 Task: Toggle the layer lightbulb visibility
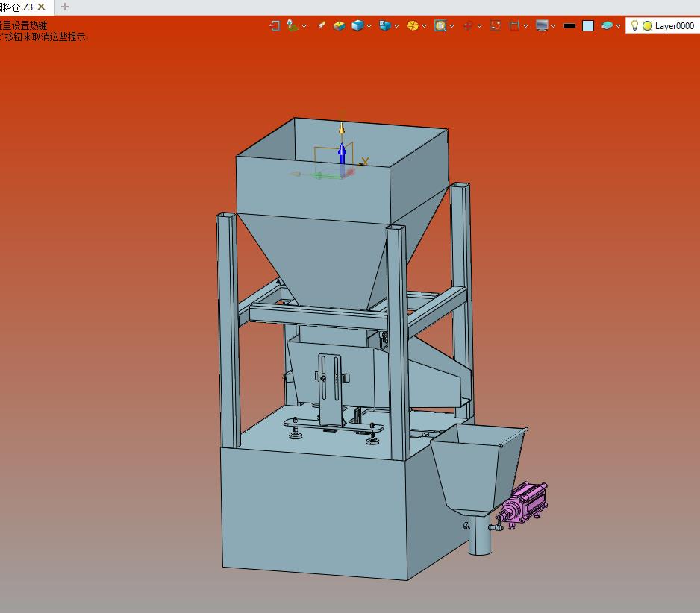point(634,26)
